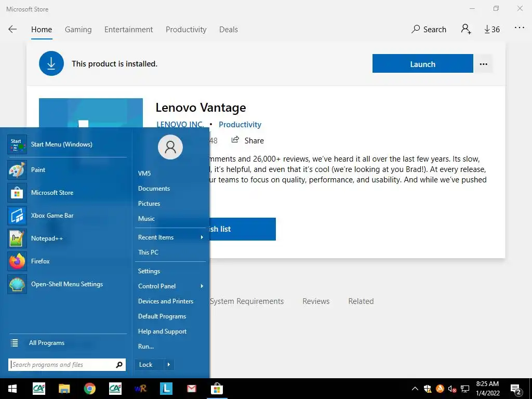Screen dimensions: 532x399
Task: Click the Windows Start button
Action: click(x=12, y=389)
